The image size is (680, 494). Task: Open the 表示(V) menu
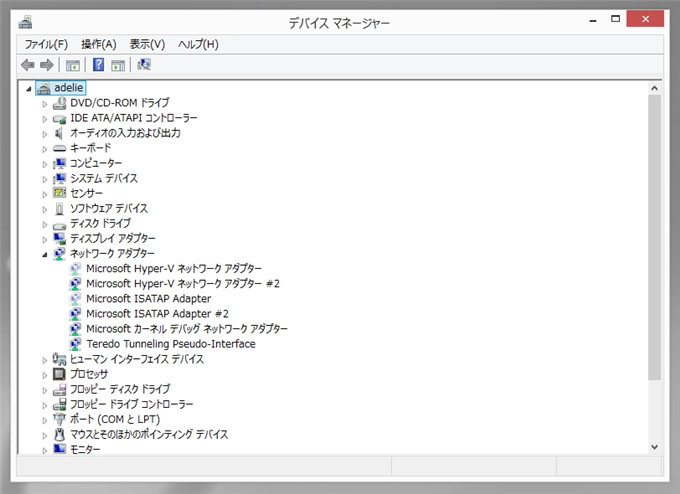pyautogui.click(x=147, y=44)
